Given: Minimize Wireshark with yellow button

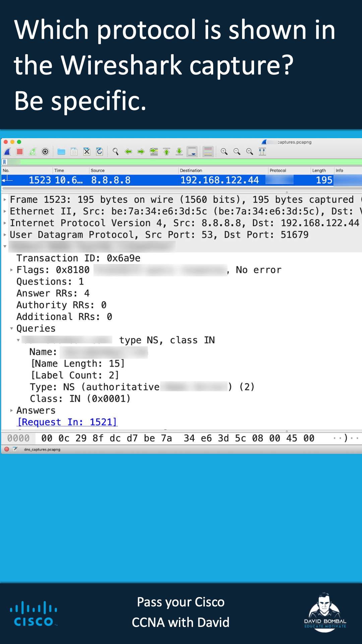Looking at the screenshot, I should pos(12,142).
